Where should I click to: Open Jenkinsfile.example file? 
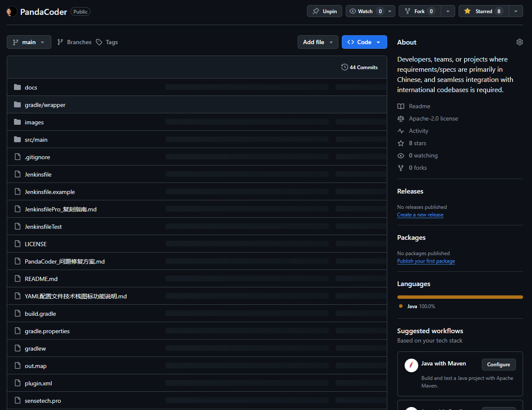pos(50,192)
